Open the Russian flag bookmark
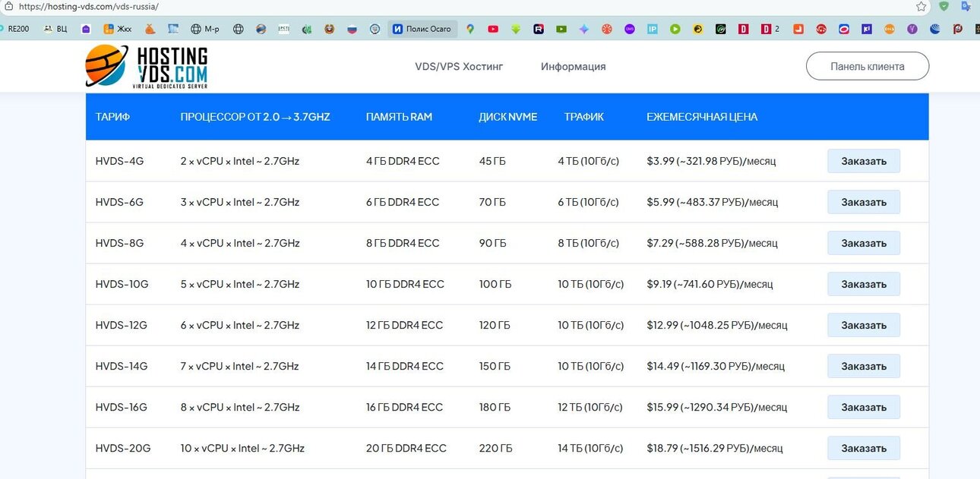This screenshot has height=479, width=980. tap(352, 29)
